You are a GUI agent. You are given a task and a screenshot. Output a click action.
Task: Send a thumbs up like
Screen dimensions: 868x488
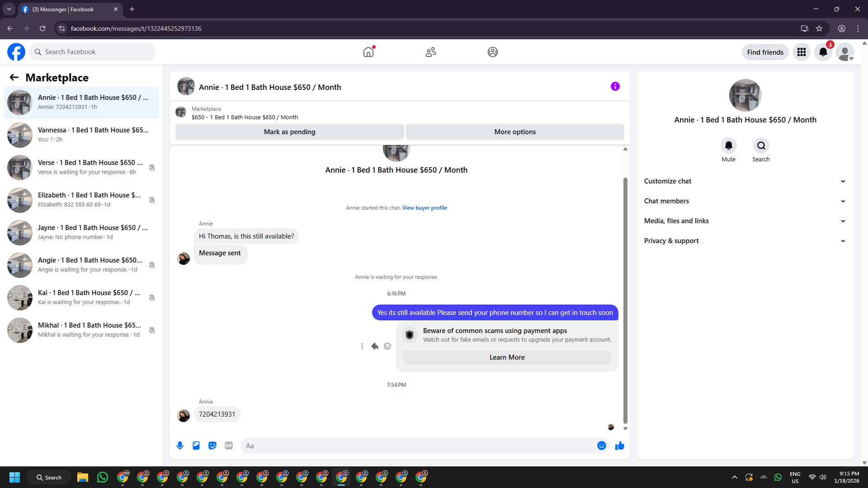click(619, 446)
